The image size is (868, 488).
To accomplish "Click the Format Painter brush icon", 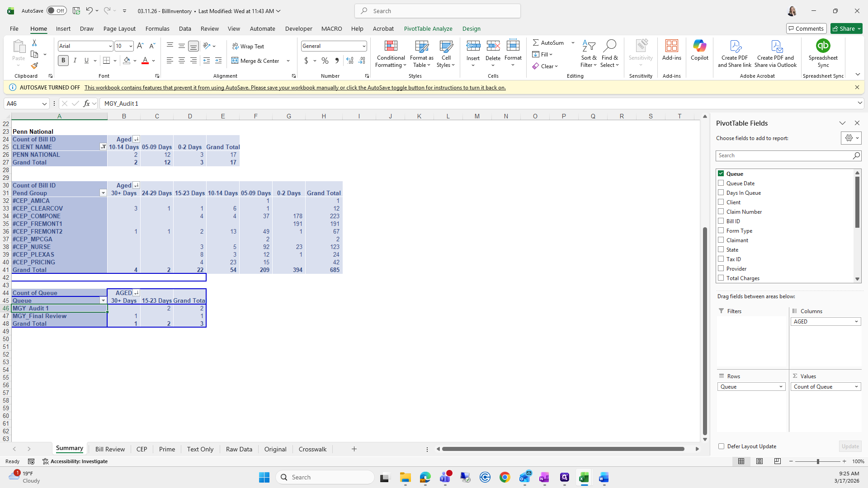I will click(x=34, y=66).
